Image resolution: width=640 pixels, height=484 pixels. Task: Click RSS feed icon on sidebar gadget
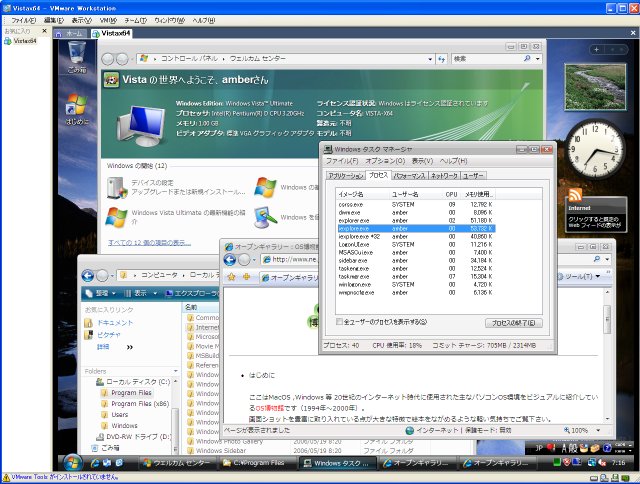tap(575, 195)
